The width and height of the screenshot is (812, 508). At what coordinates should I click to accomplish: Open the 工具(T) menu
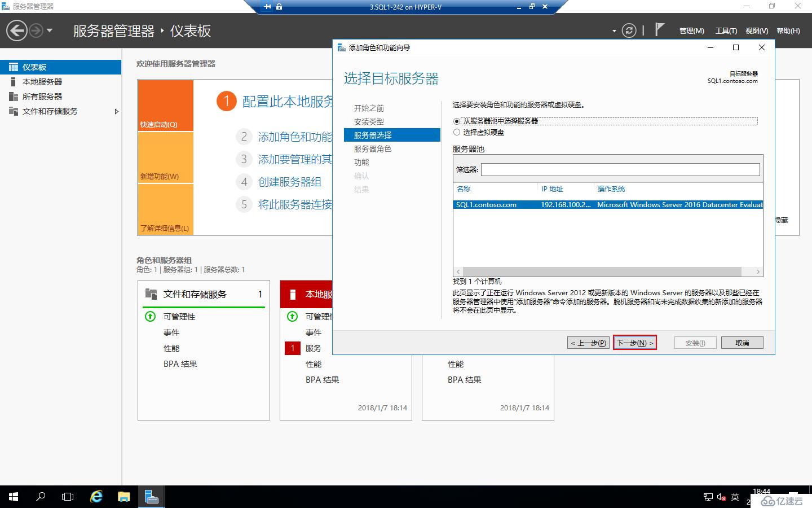(x=726, y=31)
